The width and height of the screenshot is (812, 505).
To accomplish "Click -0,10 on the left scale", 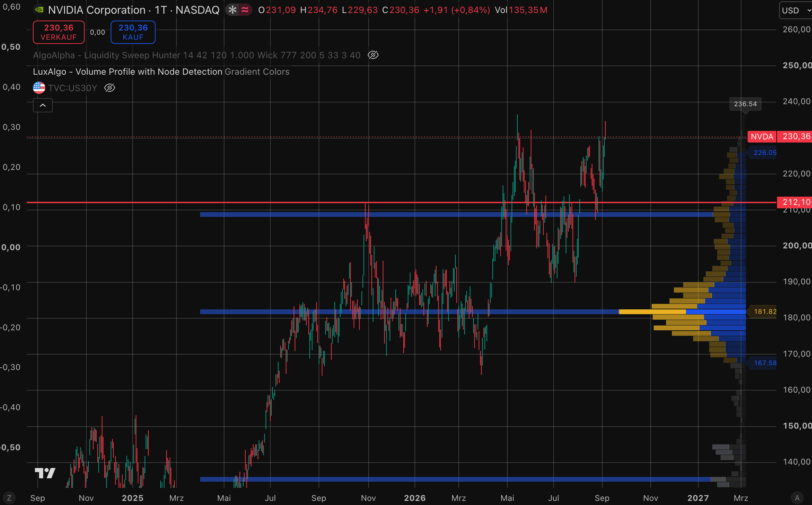I will tap(11, 287).
